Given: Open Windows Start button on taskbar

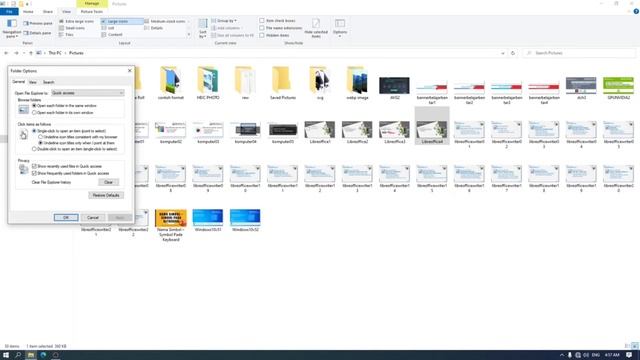Looking at the screenshot, I should point(6,355).
